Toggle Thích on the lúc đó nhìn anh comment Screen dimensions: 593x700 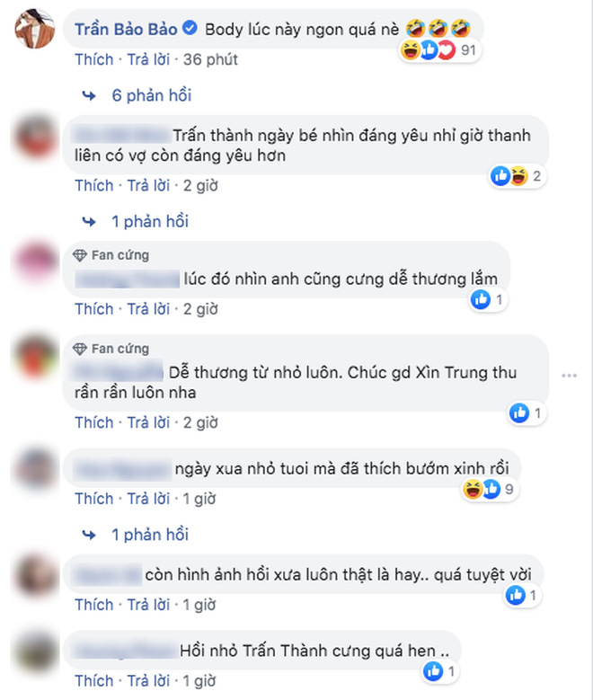(x=93, y=309)
